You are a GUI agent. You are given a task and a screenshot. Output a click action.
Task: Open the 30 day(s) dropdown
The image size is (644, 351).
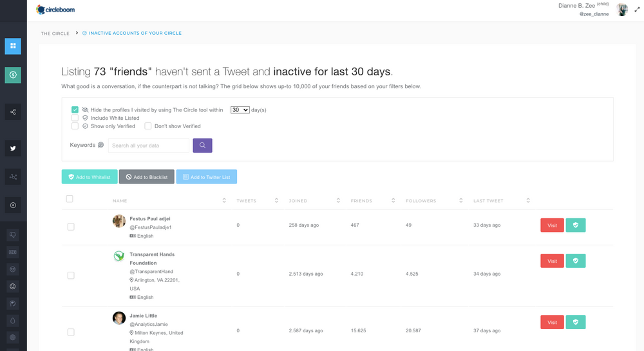tap(240, 109)
